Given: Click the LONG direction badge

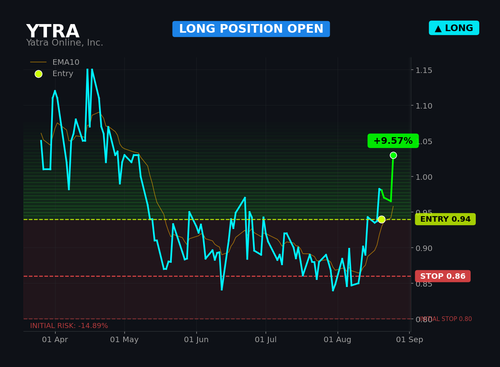Looking at the screenshot, I should (x=454, y=28).
